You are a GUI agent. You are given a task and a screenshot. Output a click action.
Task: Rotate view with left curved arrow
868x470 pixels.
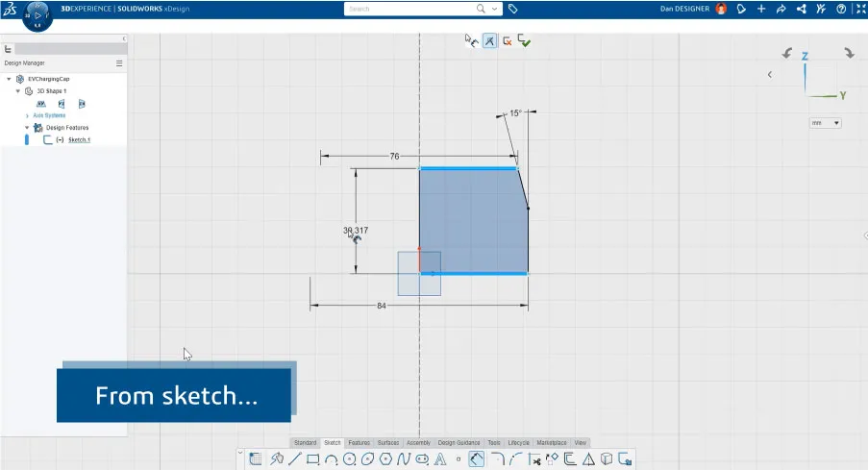coord(786,53)
